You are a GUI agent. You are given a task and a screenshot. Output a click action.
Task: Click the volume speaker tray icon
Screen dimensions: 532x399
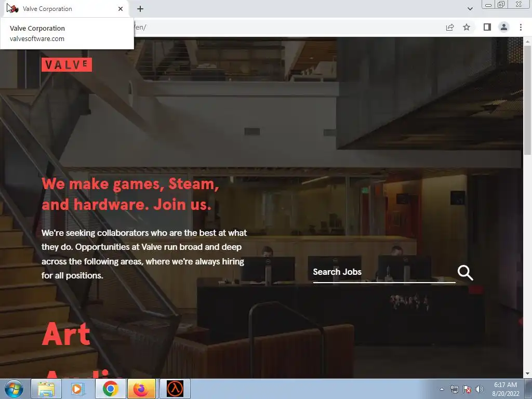pyautogui.click(x=480, y=389)
